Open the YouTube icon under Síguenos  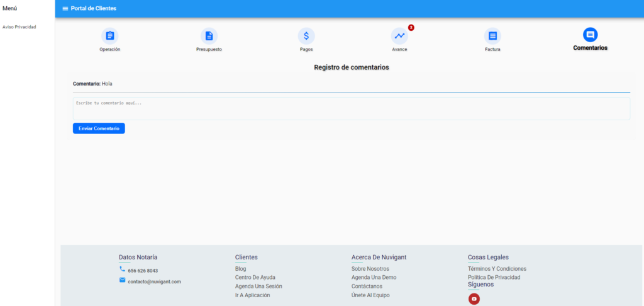(474, 299)
